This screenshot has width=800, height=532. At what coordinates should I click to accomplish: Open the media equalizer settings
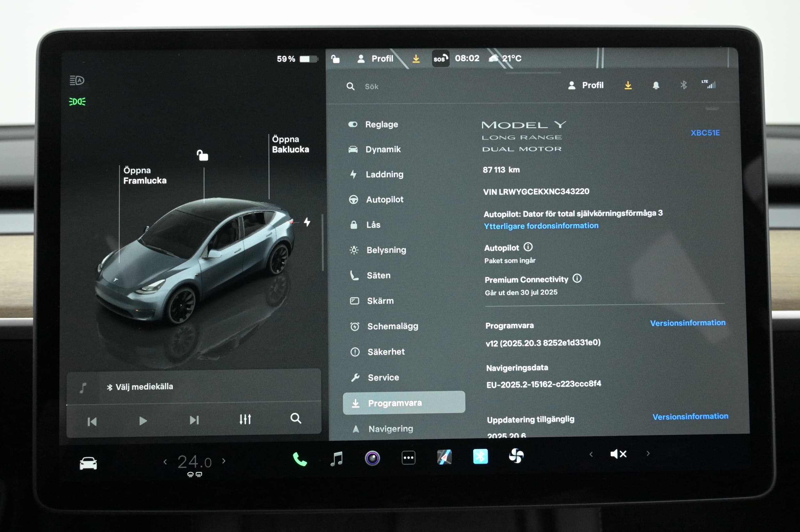245,419
